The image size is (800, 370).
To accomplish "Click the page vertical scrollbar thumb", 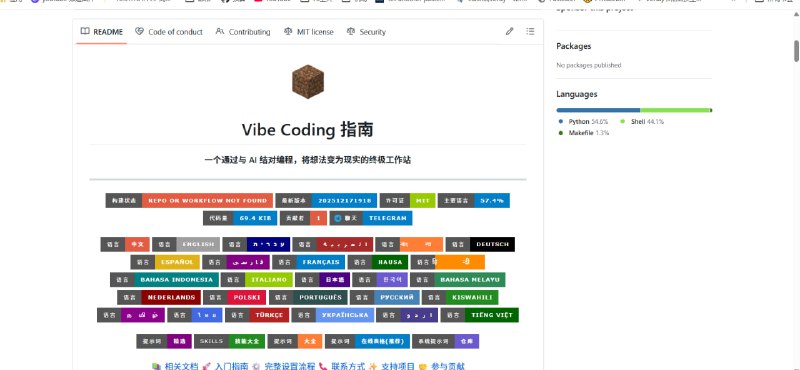I will (796, 51).
